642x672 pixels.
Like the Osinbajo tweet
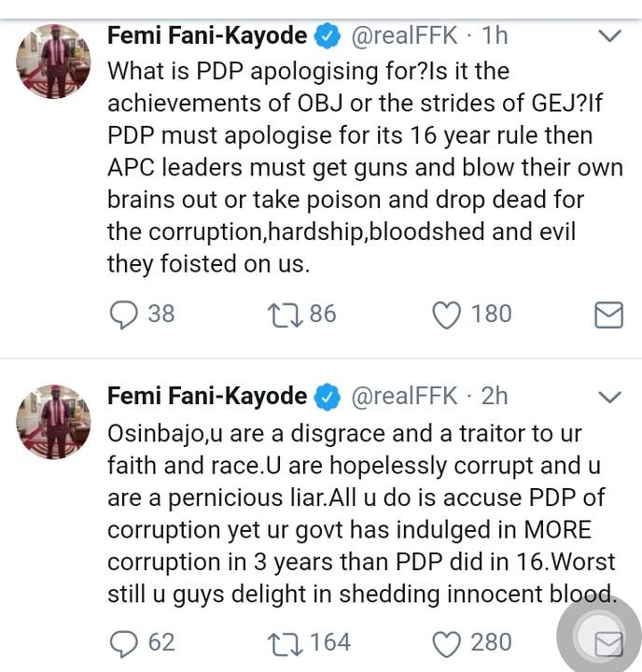click(448, 642)
